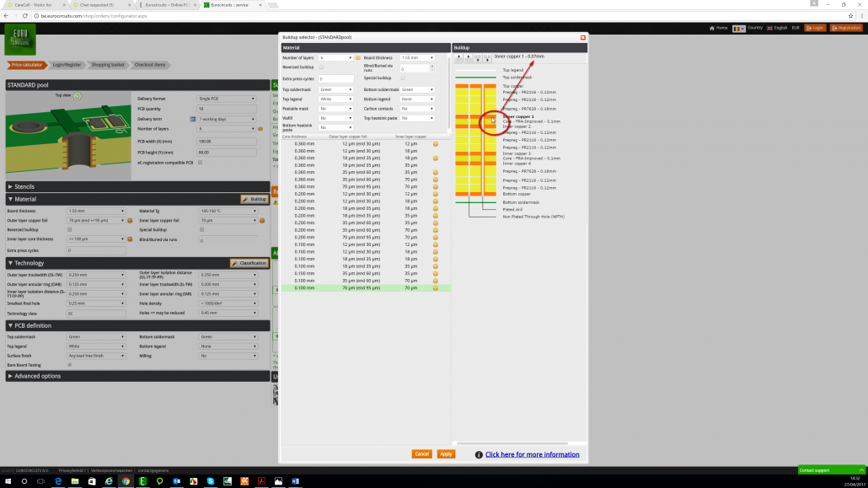Viewport: 868px width, 488px height.
Task: Click the Extra press cycles field in dialog
Action: (335, 78)
